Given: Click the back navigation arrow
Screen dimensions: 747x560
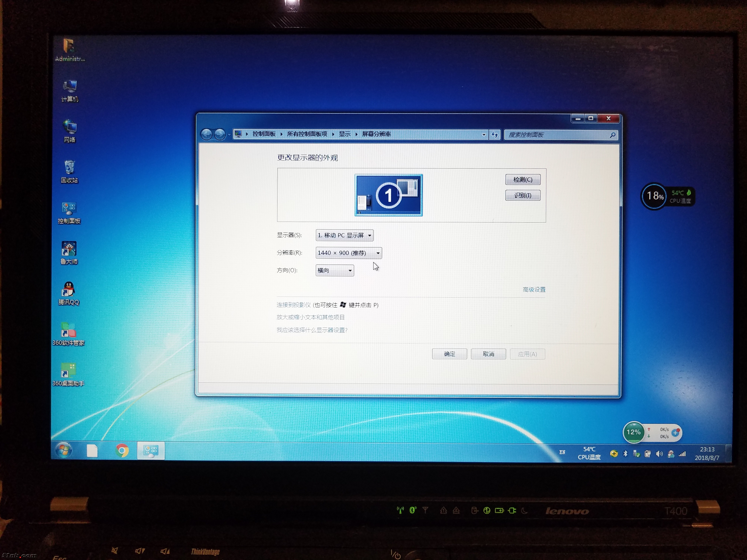Looking at the screenshot, I should (x=206, y=135).
